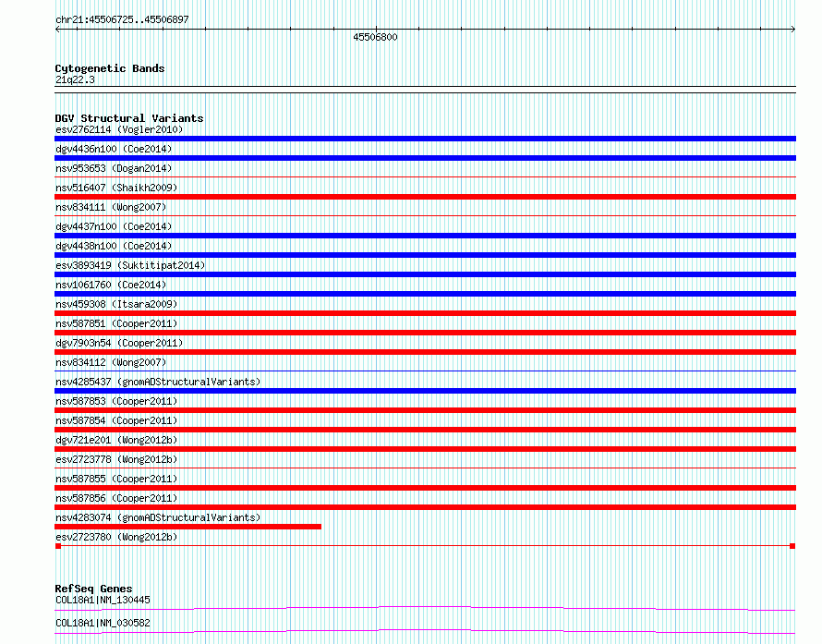
Task: Open variant esv2762114 (Vogler2010)
Action: (119, 129)
